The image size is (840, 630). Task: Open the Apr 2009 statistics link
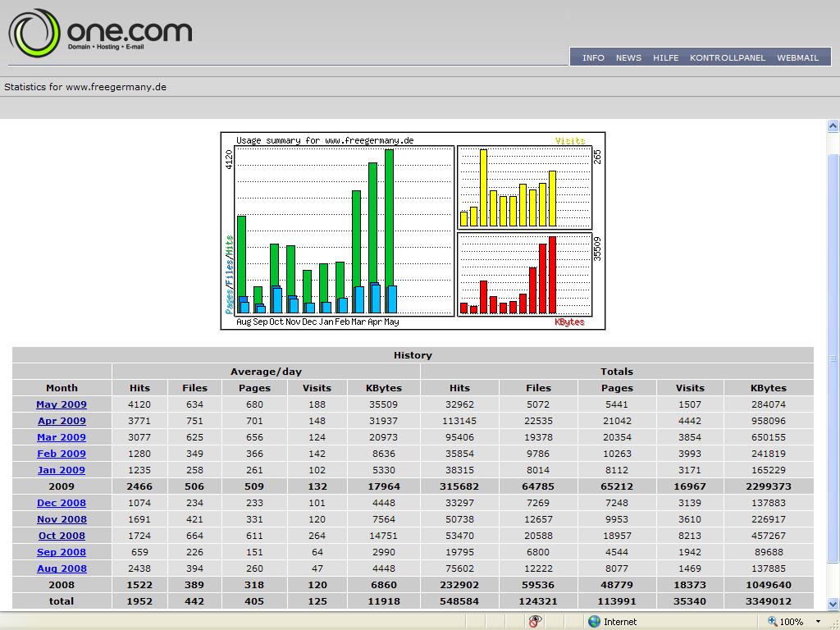pyautogui.click(x=62, y=421)
